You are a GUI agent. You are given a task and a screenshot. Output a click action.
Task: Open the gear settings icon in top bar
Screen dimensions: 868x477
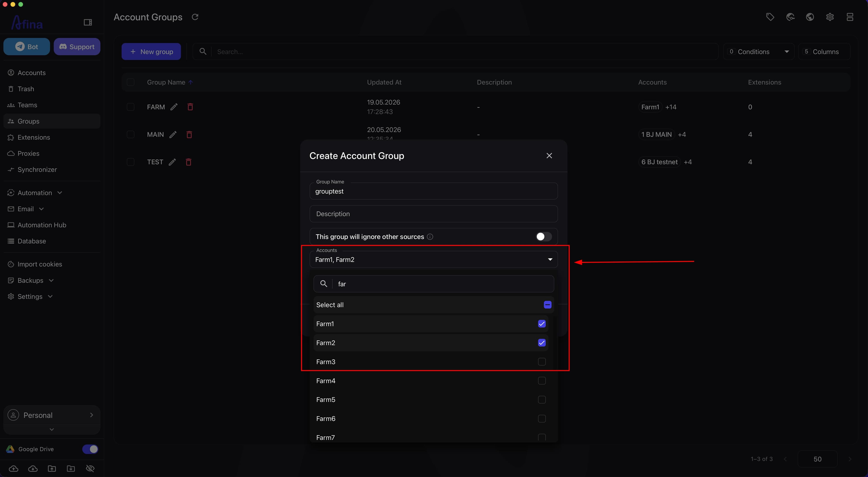(x=830, y=17)
